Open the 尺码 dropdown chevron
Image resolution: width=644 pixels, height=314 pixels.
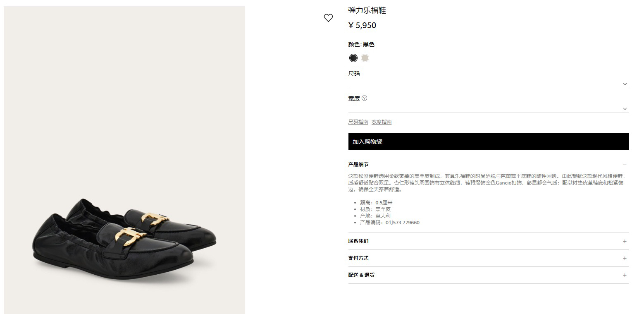tap(625, 84)
